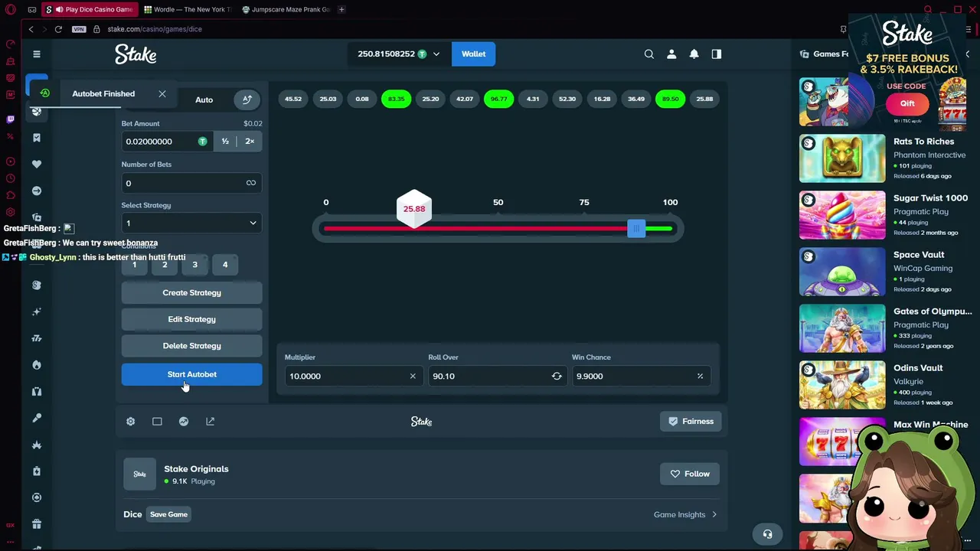Toggle the side panel layout icon
This screenshot has width=980, height=551.
pyautogui.click(x=717, y=54)
